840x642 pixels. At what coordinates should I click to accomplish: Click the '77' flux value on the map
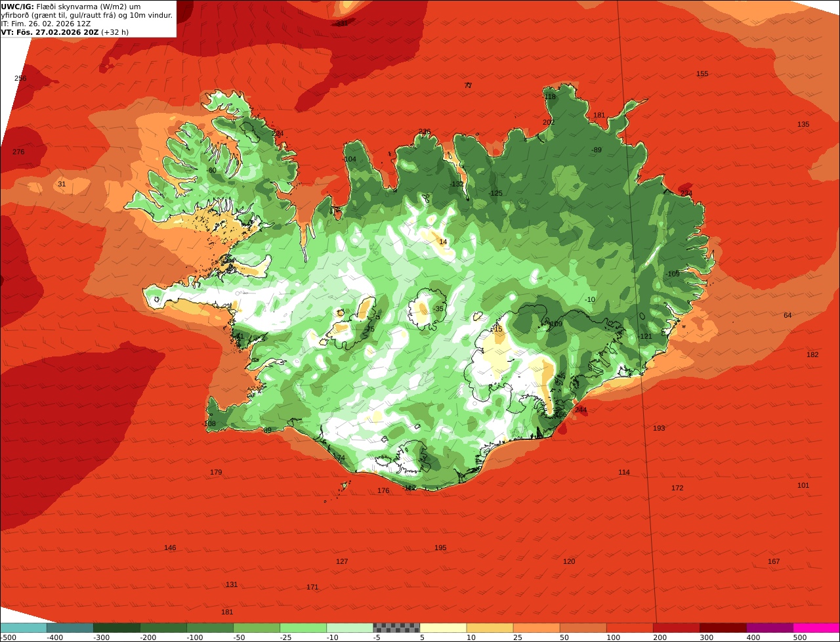(468, 85)
